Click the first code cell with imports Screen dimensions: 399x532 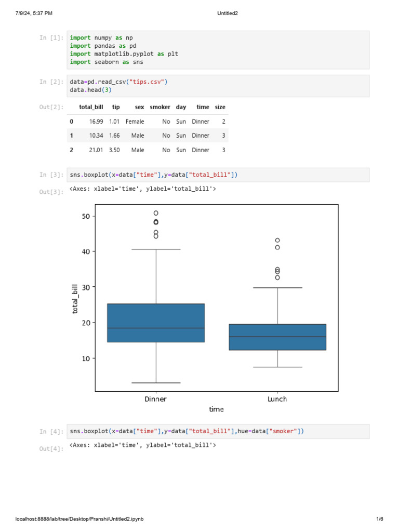click(218, 50)
